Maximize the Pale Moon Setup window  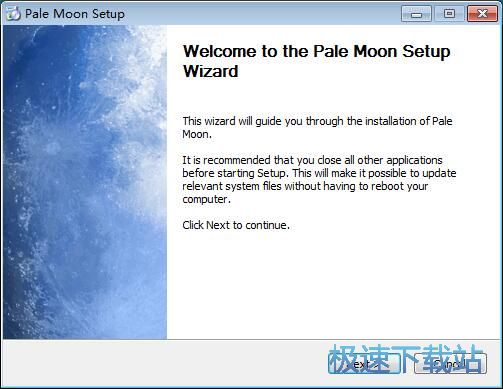pos(449,14)
